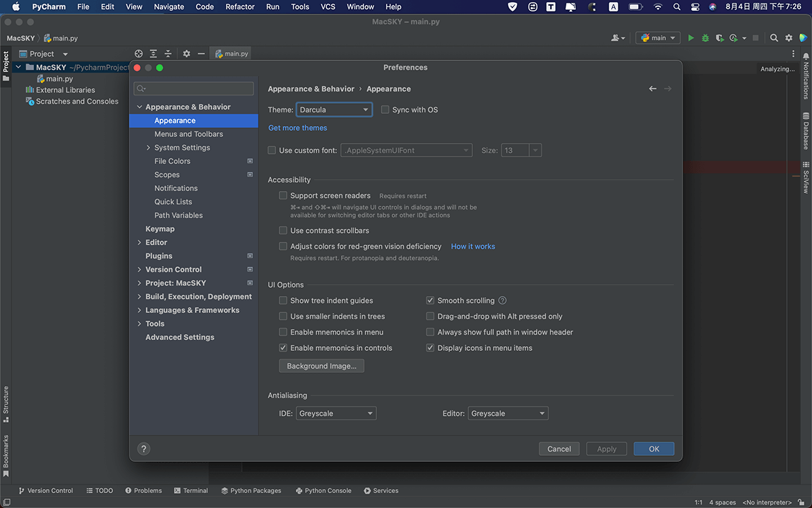Click the green Run button in the toolbar
812x508 pixels.
coord(691,38)
